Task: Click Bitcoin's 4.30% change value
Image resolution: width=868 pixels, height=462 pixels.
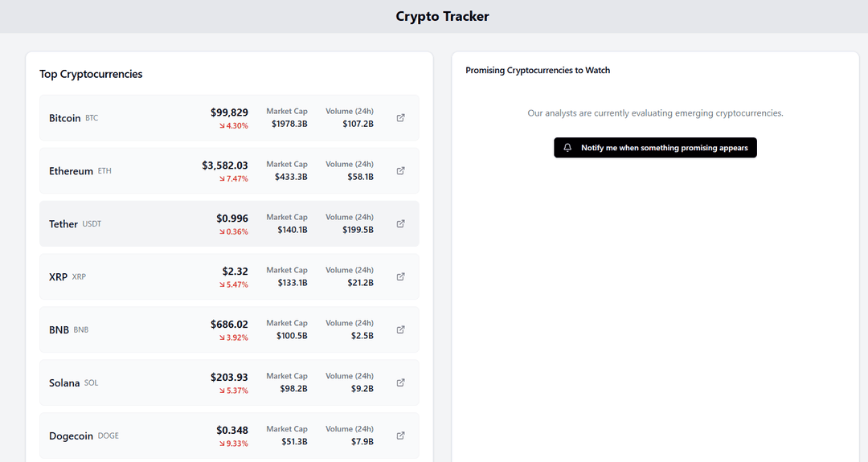Action: (x=237, y=125)
